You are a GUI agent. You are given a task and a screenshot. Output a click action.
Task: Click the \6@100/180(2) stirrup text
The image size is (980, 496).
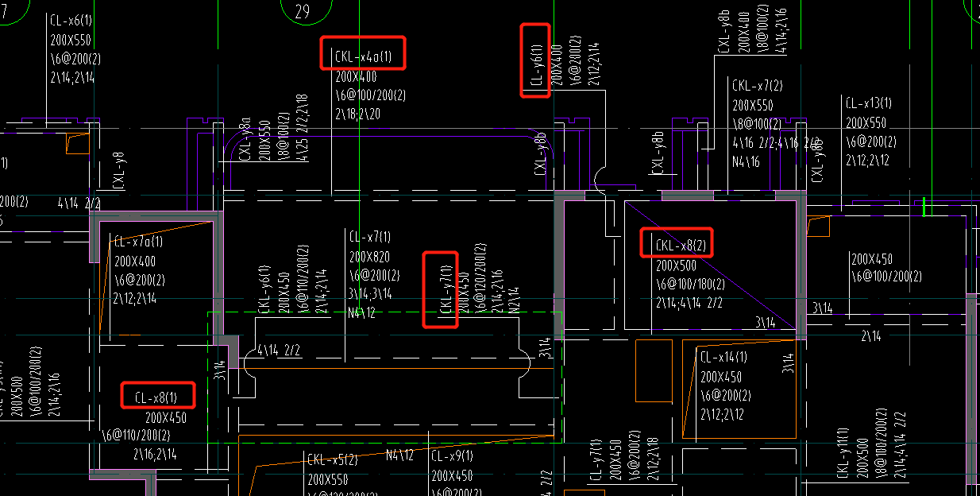(x=689, y=284)
